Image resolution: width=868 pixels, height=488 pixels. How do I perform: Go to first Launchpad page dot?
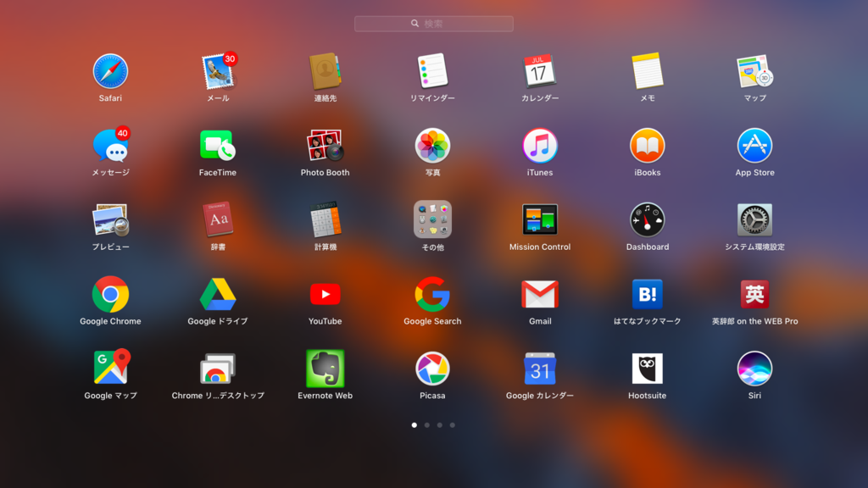414,425
